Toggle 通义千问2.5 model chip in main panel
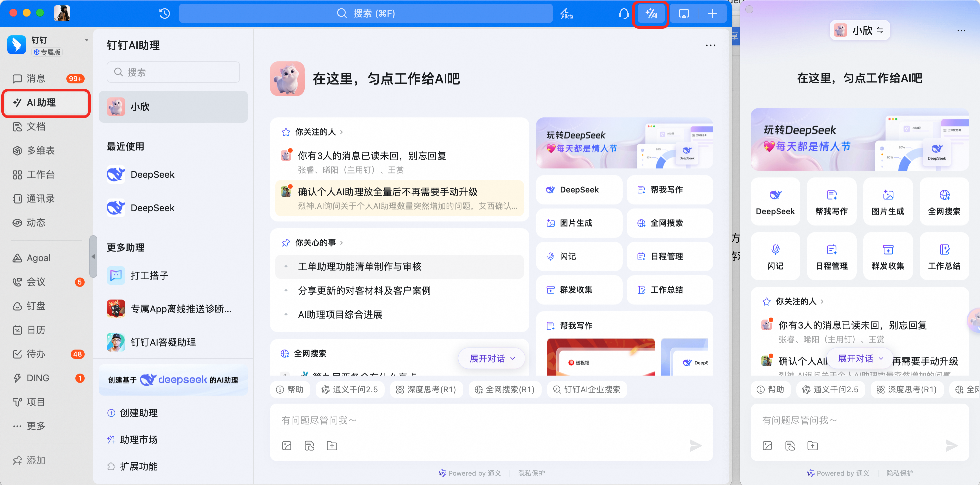This screenshot has width=980, height=485. click(x=350, y=390)
